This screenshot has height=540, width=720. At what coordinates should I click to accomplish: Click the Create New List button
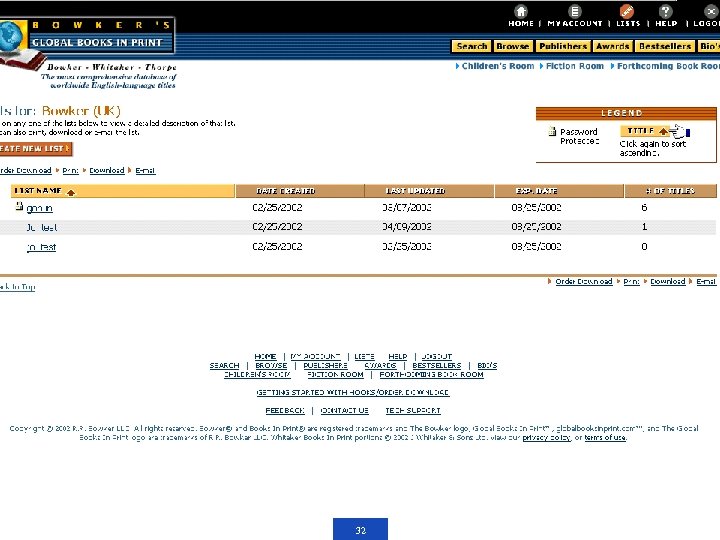35,149
